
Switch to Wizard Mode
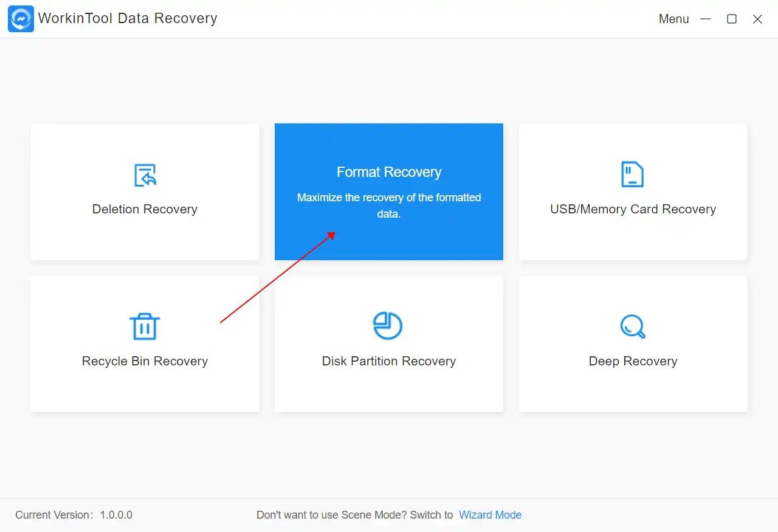point(490,514)
